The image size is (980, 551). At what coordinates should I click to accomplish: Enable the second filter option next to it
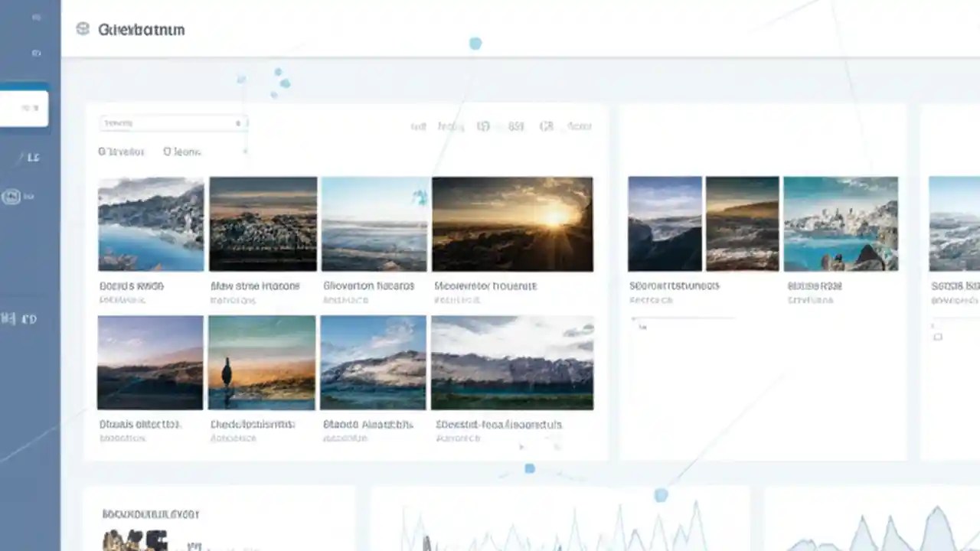coord(181,152)
